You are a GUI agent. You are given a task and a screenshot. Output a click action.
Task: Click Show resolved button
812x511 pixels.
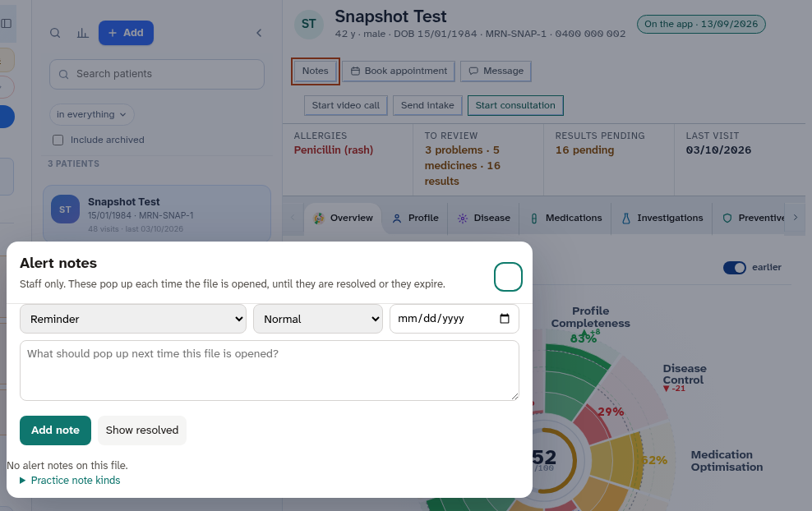click(x=142, y=430)
